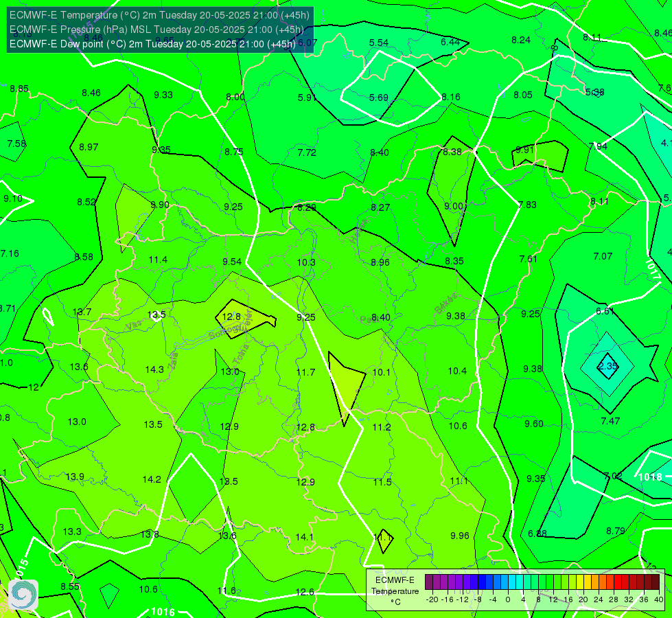Click the 9.91 temperature value
672x618 pixels.
pos(525,150)
